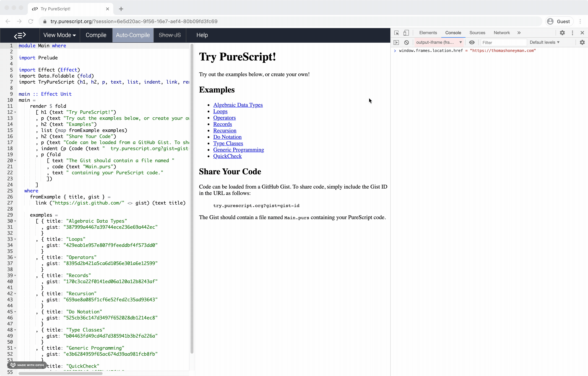Click the browser forward arrow
The image size is (588, 376).
tap(19, 22)
